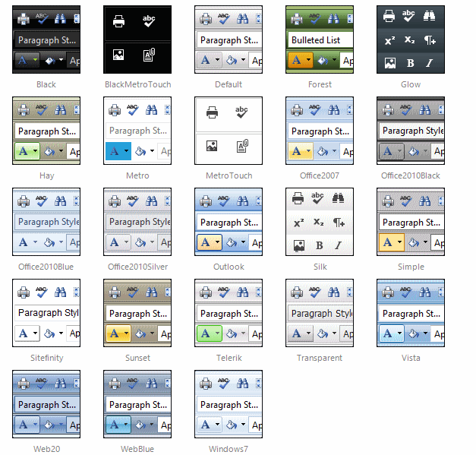Open Paragraph Style dropdown in WebBlue skin
Image resolution: width=476 pixels, height=455 pixels.
138,405
